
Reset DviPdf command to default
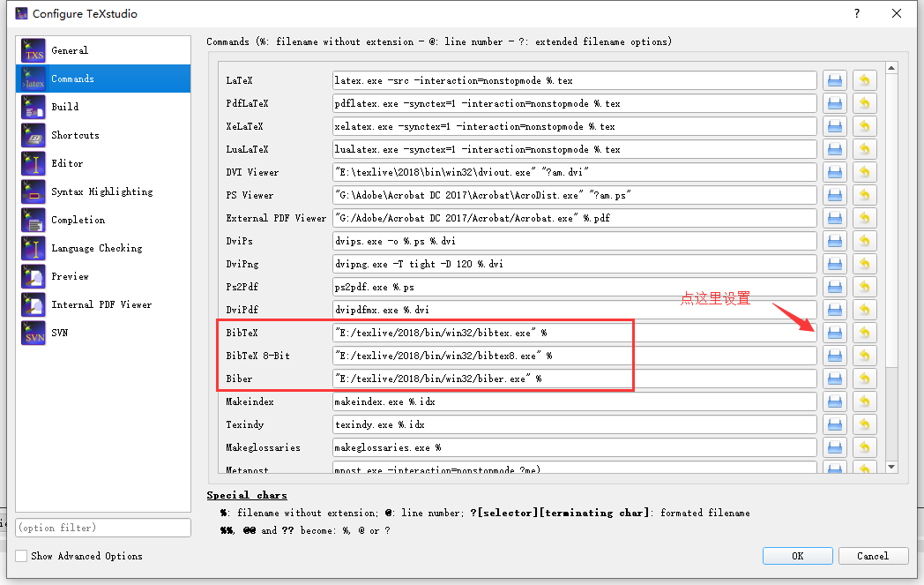point(864,311)
